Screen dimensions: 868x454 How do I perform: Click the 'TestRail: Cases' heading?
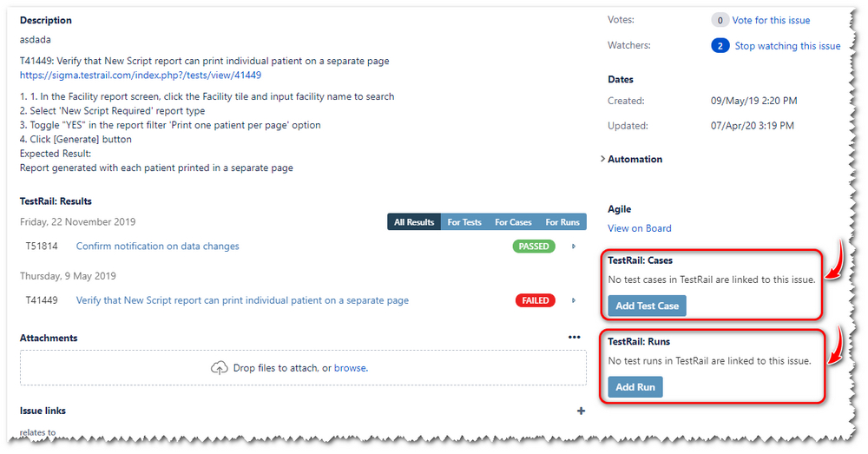click(640, 260)
